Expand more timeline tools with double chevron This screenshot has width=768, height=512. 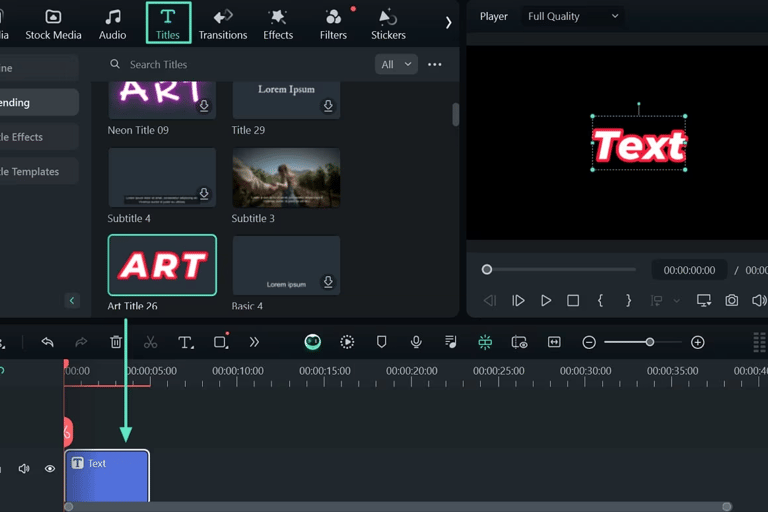click(x=254, y=342)
